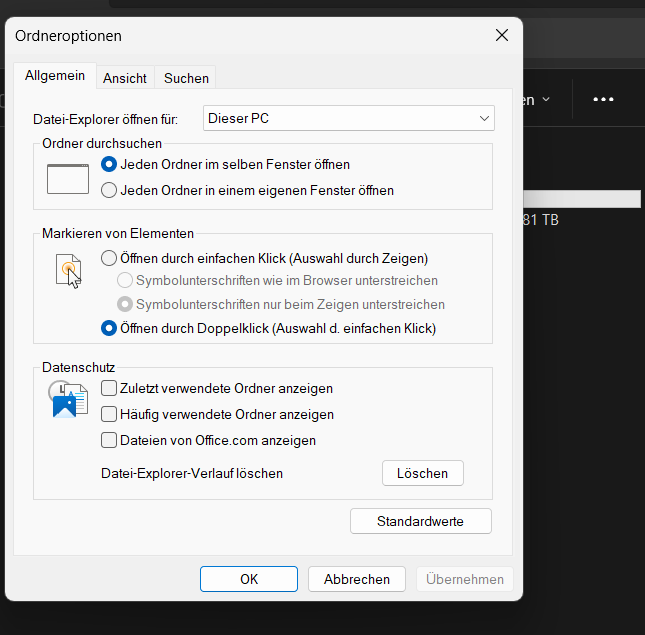Click the Datenschutz clock and picture icon
Image resolution: width=645 pixels, height=635 pixels.
(68, 399)
